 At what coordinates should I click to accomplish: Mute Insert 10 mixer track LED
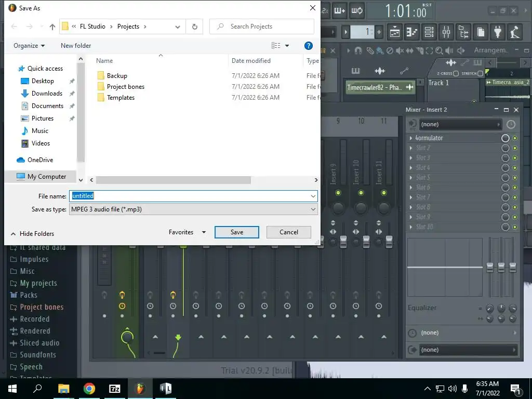(361, 193)
